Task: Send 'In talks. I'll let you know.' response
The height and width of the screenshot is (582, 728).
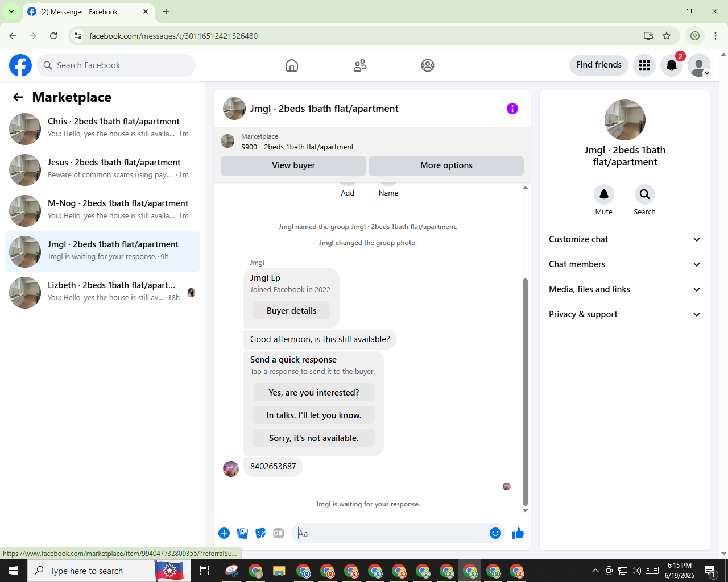Action: pos(313,415)
